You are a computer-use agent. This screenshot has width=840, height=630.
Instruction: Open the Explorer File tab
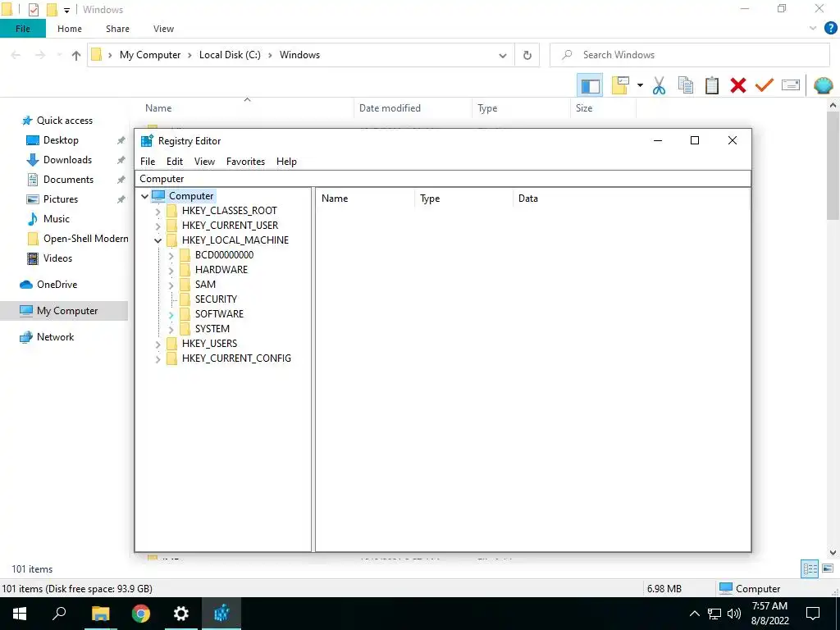[x=22, y=29]
